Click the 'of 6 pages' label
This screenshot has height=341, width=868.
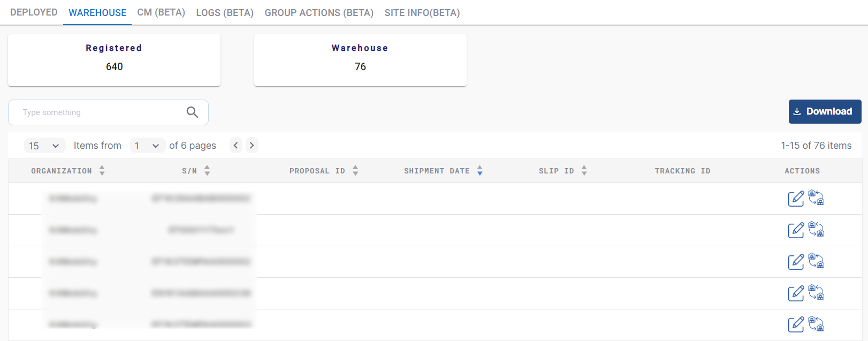[193, 146]
